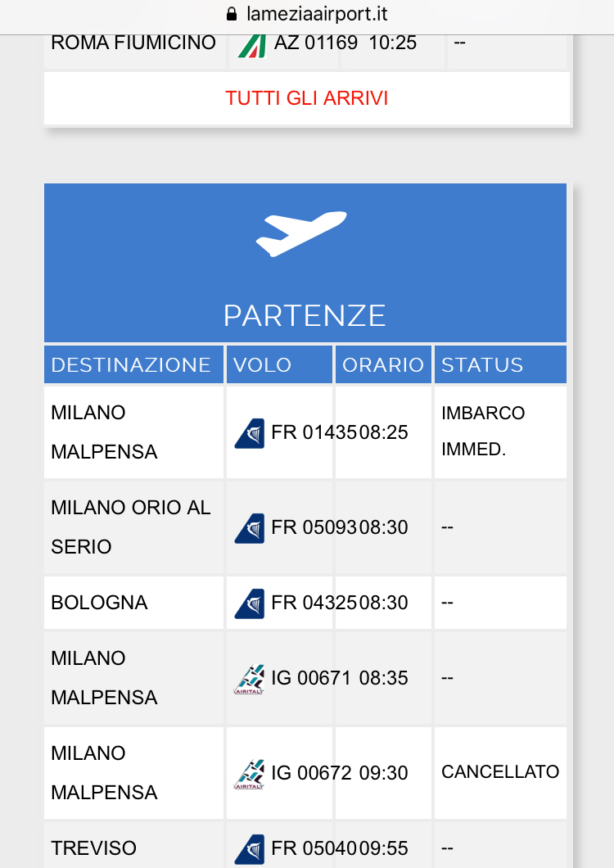Click Ryanair logo for flight FR 05093

point(250,528)
